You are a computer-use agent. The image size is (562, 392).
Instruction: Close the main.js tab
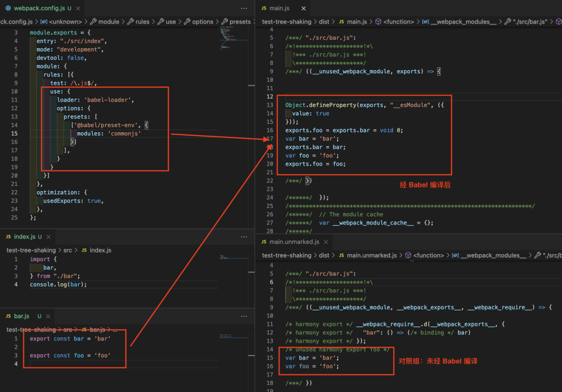coord(303,8)
